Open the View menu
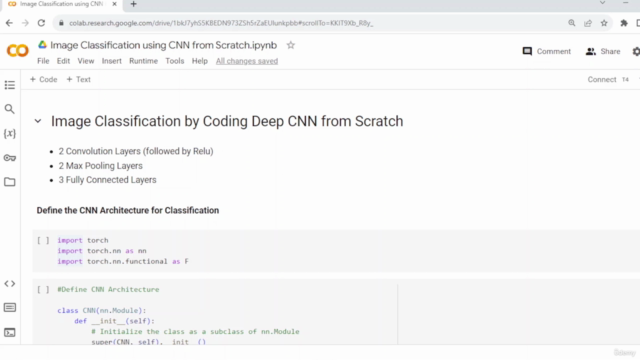 86,61
